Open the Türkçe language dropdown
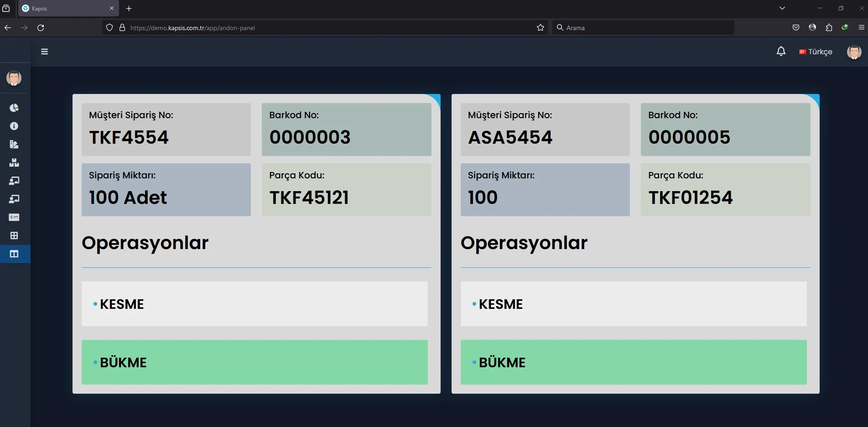This screenshot has height=427, width=868. tap(816, 52)
